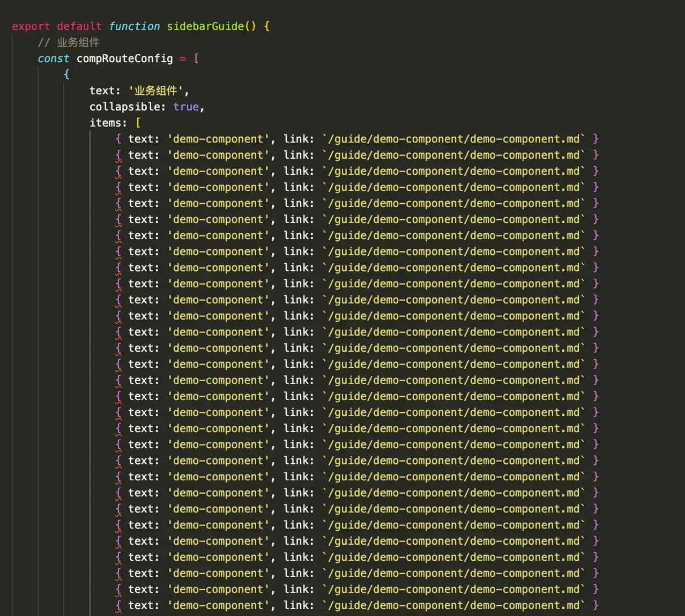Select the sidebarGuide function name
The width and height of the screenshot is (685, 616).
point(205,26)
